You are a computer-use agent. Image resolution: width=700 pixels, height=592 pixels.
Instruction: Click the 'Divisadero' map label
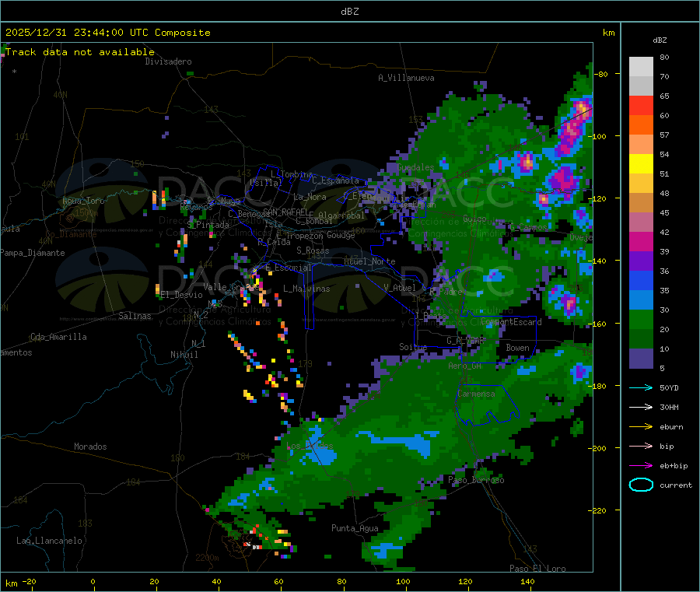click(168, 61)
